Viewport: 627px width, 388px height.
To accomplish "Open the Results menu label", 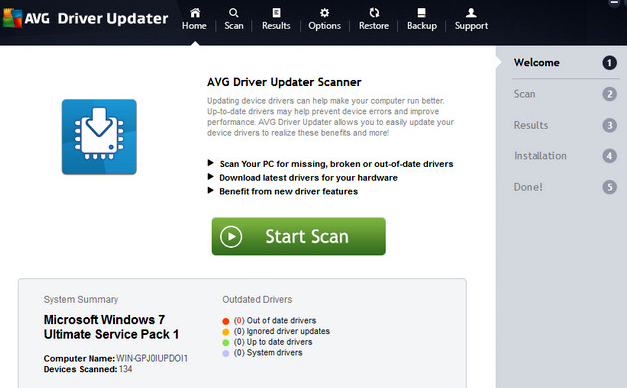I will [x=276, y=26].
